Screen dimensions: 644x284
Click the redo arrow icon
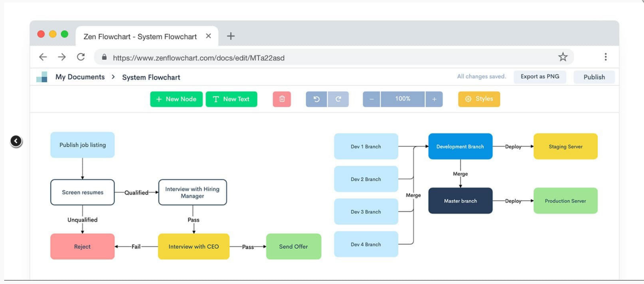[338, 99]
